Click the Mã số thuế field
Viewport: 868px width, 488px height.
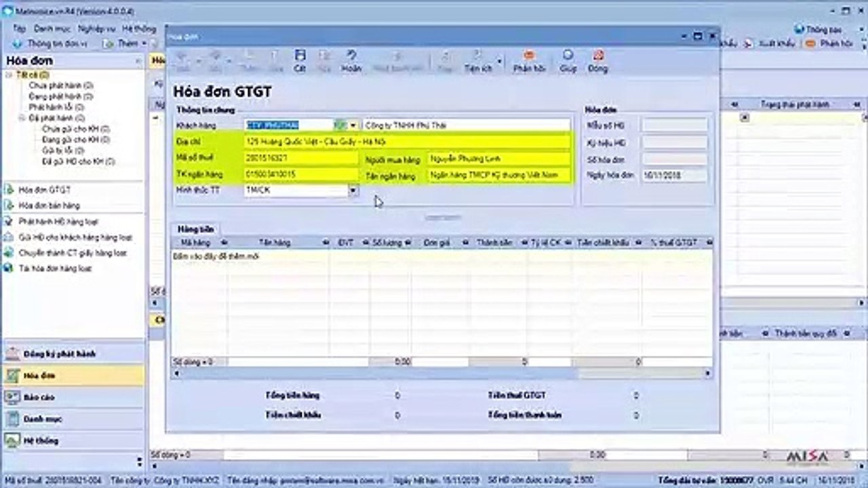pyautogui.click(x=300, y=159)
